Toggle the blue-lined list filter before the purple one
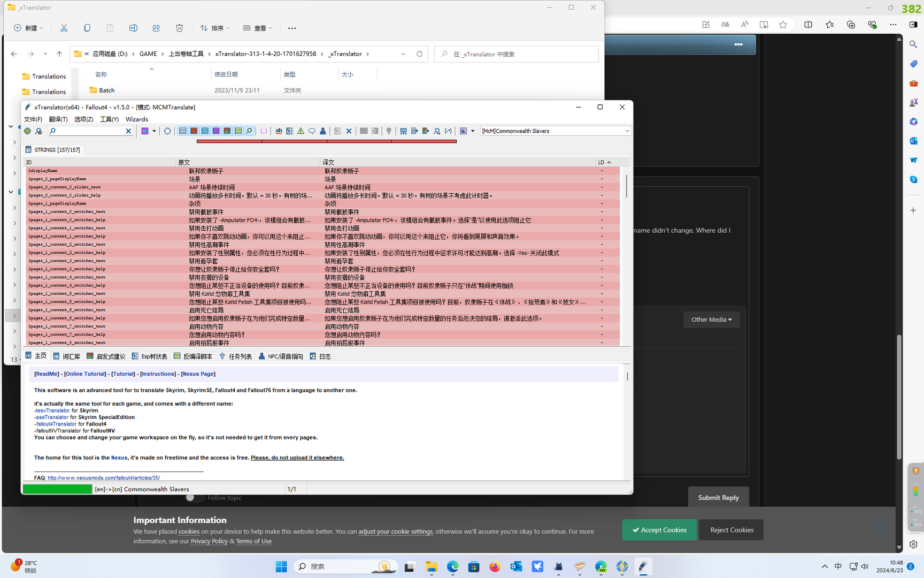924x578 pixels. [205, 131]
